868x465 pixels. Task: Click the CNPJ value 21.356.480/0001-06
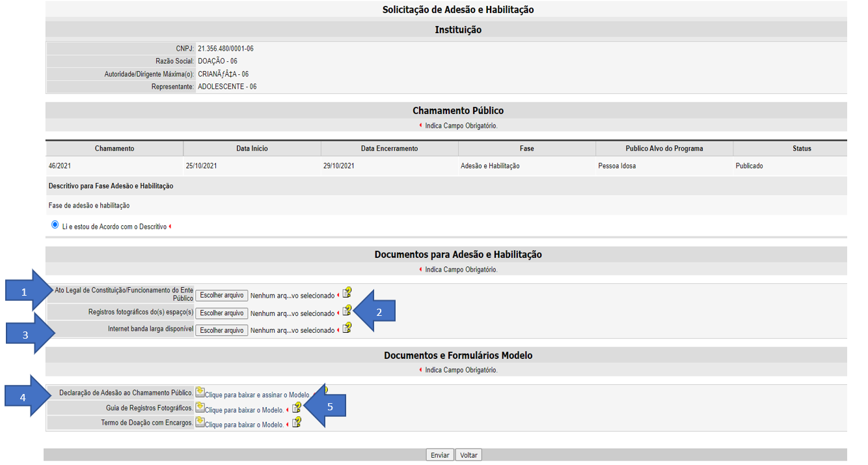pos(226,48)
